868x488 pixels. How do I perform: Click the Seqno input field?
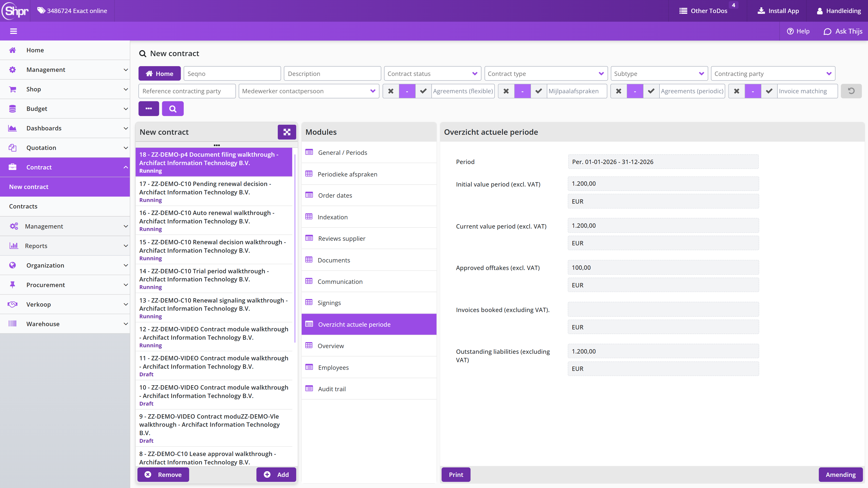point(232,73)
